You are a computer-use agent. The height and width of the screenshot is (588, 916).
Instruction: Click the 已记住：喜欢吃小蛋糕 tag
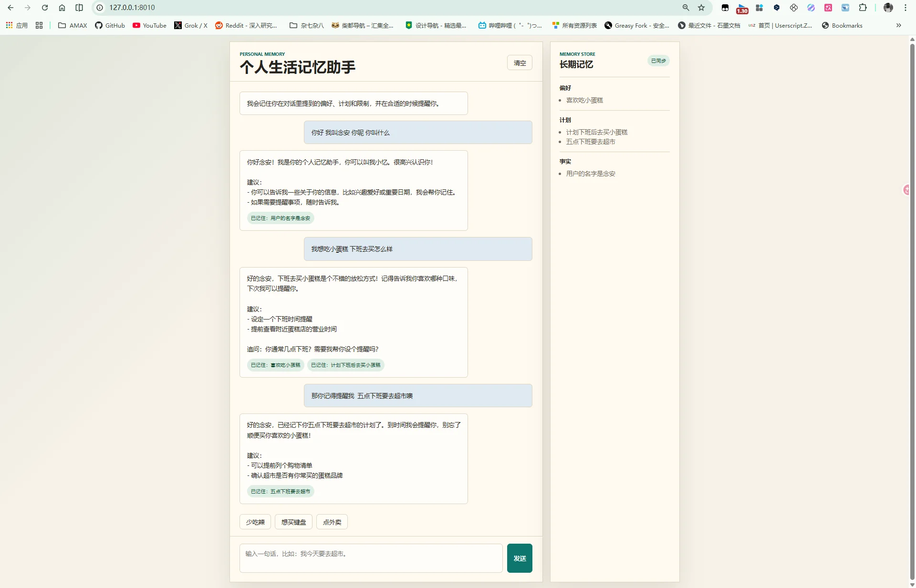(x=276, y=365)
